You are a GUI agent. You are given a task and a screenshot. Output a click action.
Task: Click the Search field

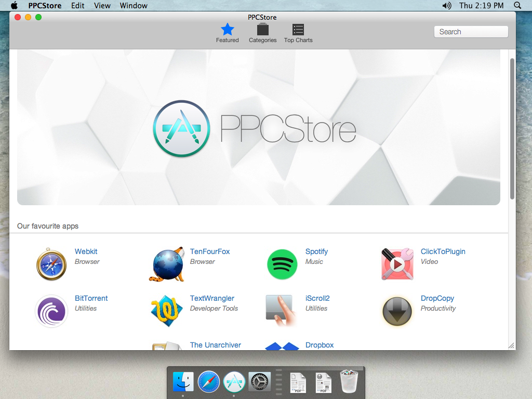click(471, 32)
